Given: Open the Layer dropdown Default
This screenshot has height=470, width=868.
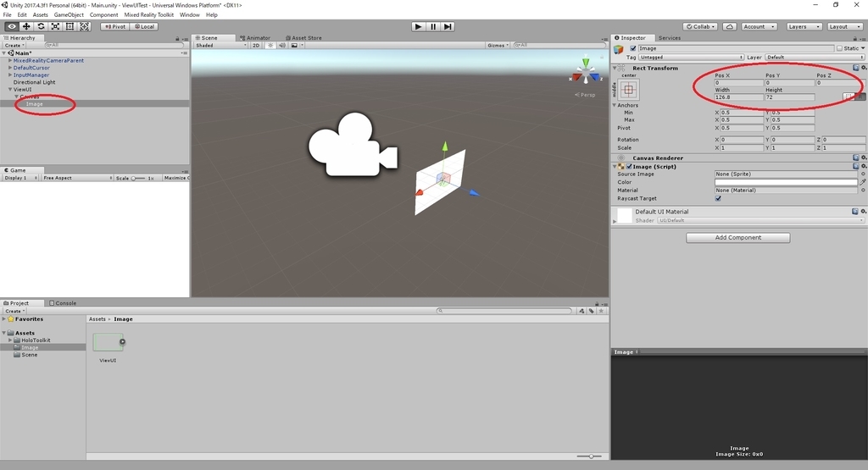Looking at the screenshot, I should coord(815,57).
